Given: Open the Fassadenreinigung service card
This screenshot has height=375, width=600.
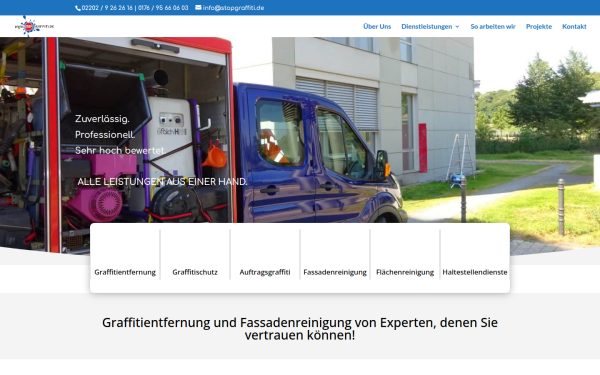Looking at the screenshot, I should pos(335,254).
